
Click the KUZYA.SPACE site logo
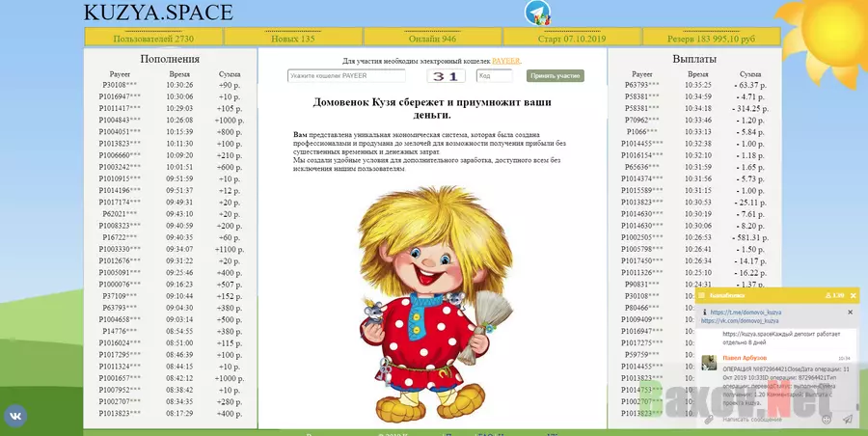[158, 13]
